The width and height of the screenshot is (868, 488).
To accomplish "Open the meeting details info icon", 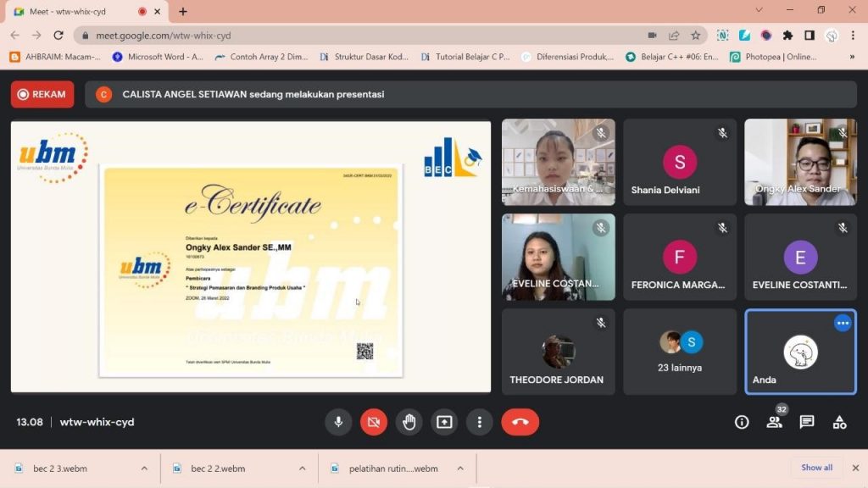I will pyautogui.click(x=742, y=422).
